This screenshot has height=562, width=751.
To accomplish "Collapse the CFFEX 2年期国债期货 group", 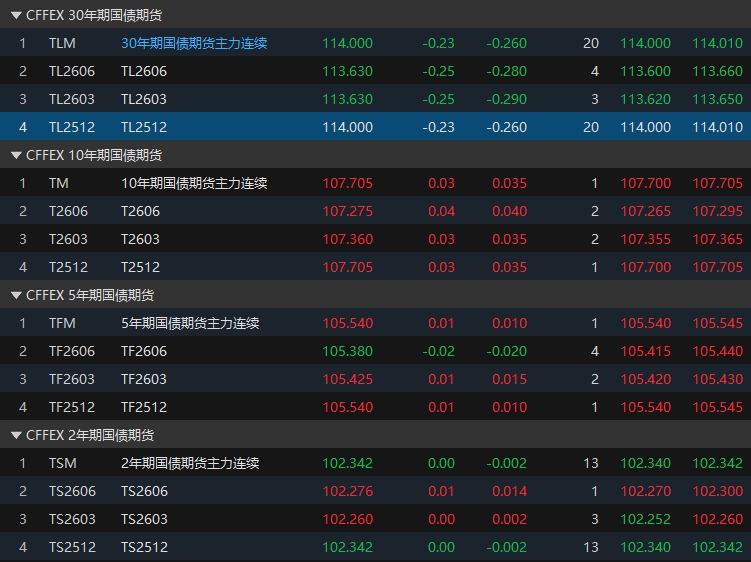I will [x=16, y=435].
